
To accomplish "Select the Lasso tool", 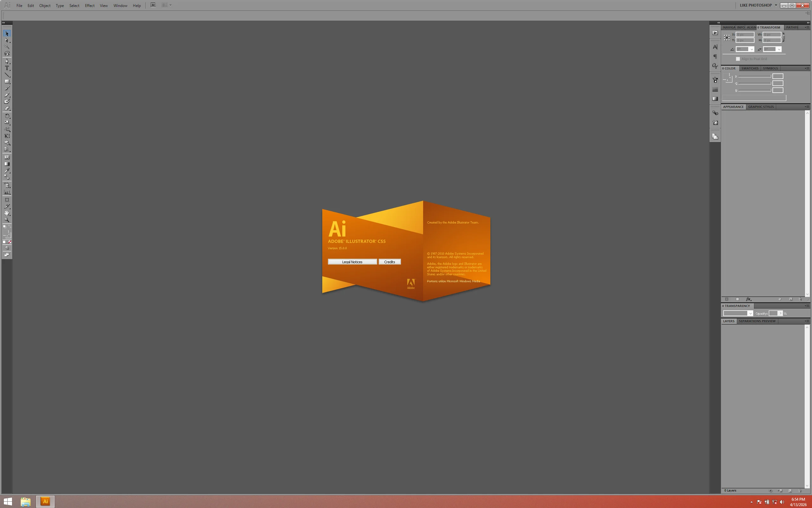I will pyautogui.click(x=7, y=53).
